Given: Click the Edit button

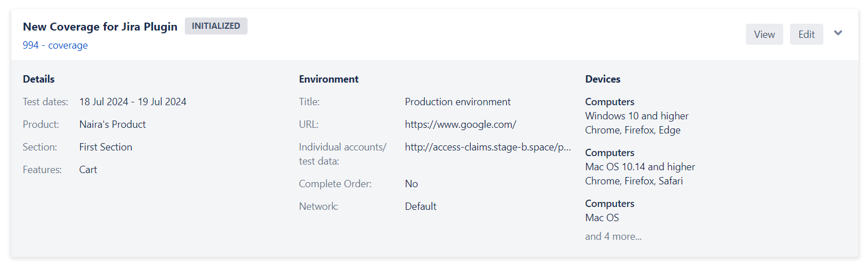Looking at the screenshot, I should (806, 35).
